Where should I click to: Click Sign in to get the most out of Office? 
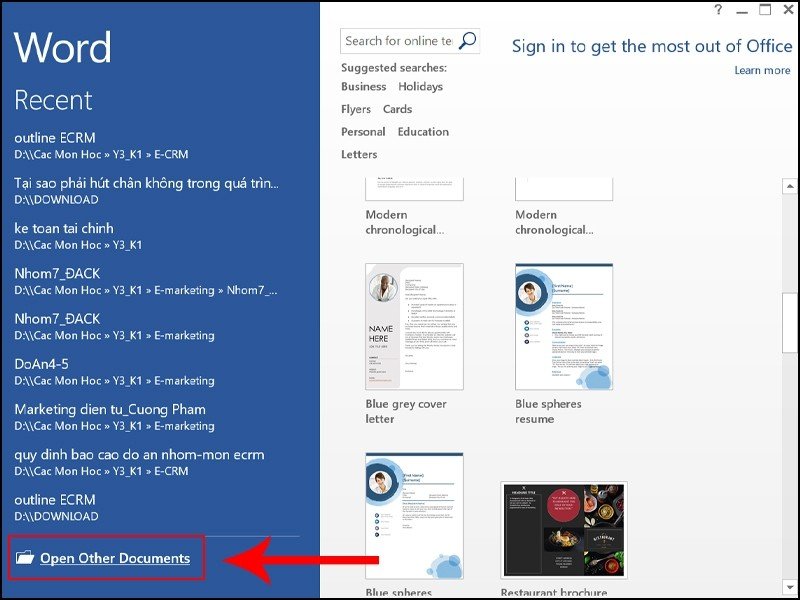click(x=651, y=46)
